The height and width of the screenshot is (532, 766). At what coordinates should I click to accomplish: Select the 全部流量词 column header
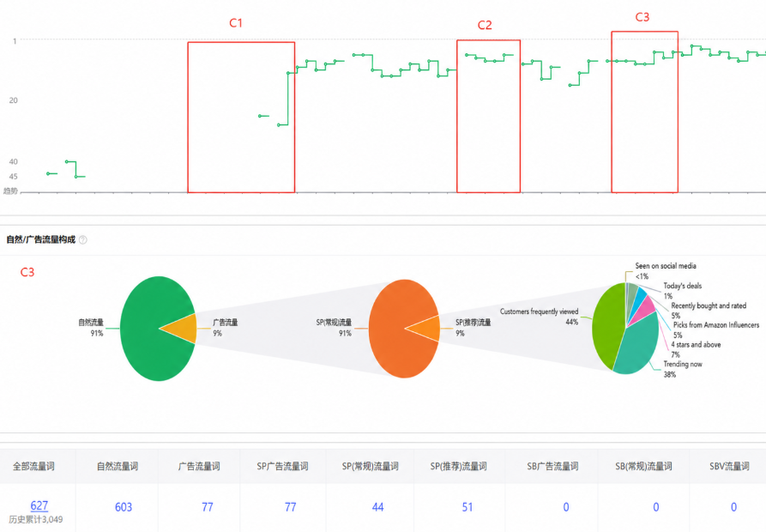(33, 467)
